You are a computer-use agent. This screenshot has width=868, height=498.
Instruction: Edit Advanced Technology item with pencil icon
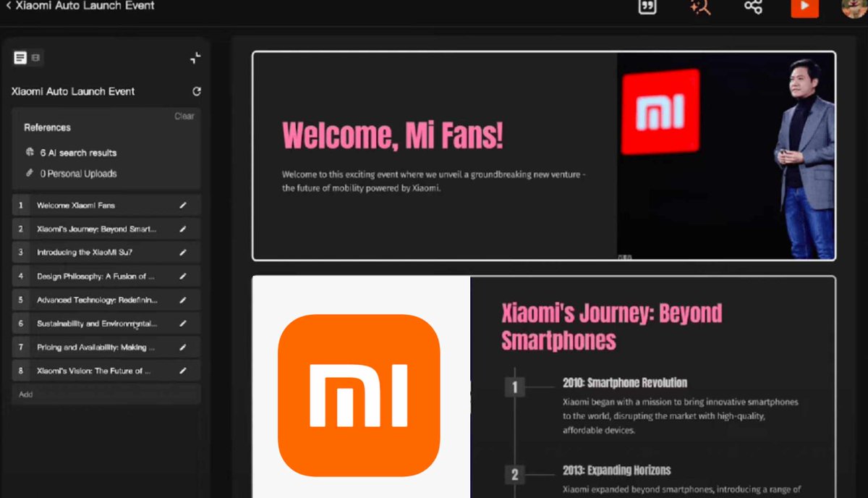[x=183, y=300]
